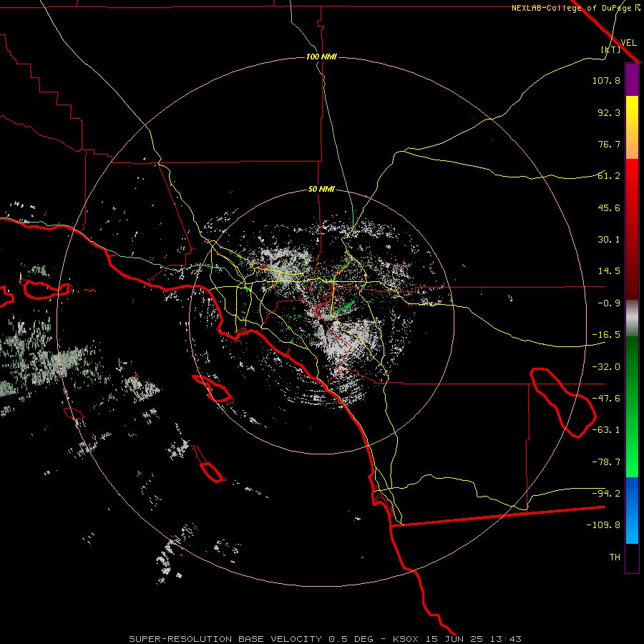Click the -94.2 legend value
The height and width of the screenshot is (644, 644).
pos(606,494)
